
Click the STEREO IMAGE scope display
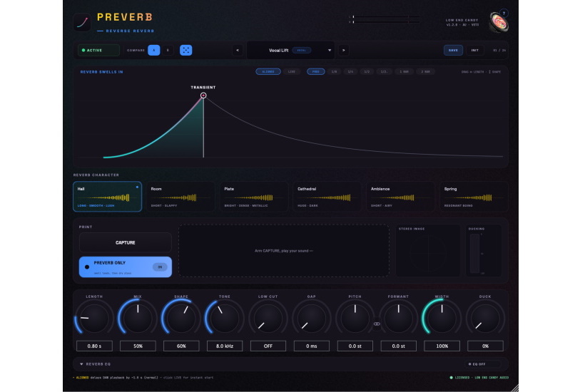tap(428, 251)
